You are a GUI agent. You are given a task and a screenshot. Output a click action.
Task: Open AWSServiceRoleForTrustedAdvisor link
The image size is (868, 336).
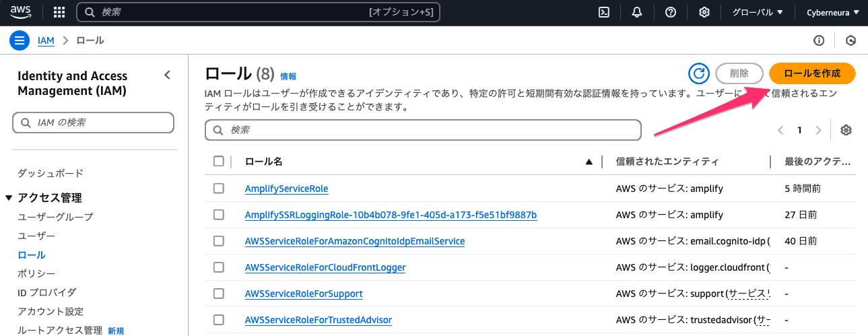[319, 319]
